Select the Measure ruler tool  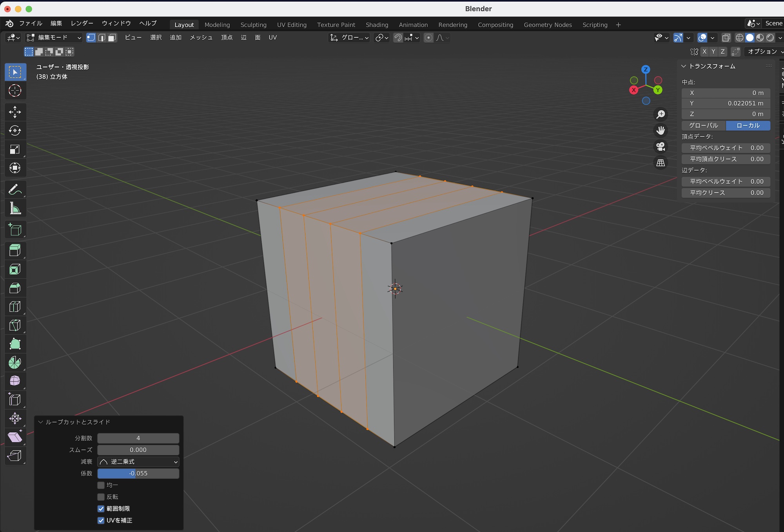point(15,209)
